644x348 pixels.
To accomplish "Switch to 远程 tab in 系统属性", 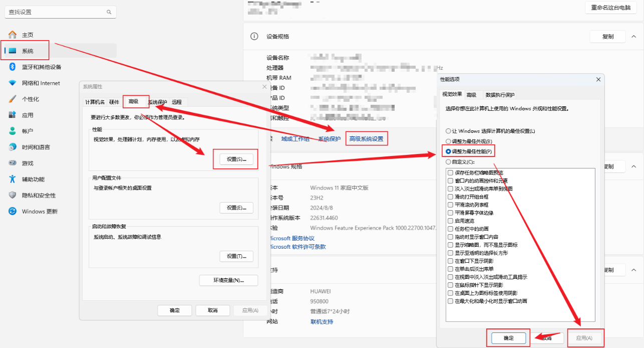I will [177, 102].
